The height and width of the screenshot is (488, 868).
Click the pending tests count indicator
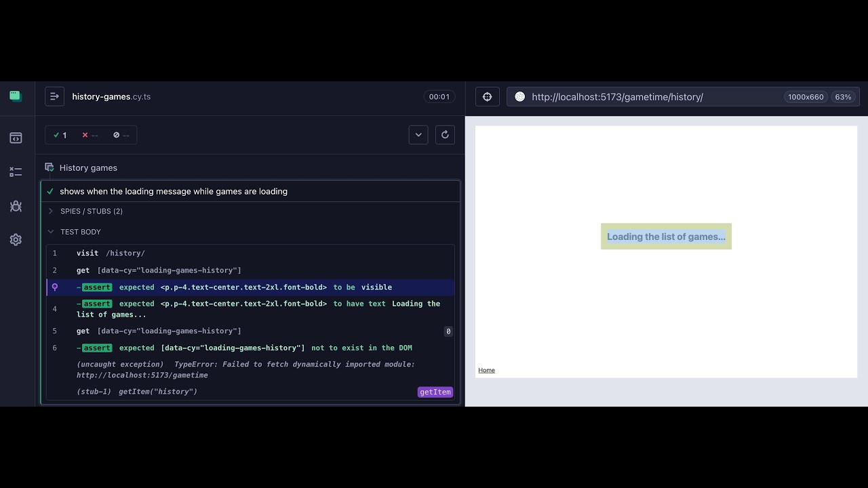[121, 136]
